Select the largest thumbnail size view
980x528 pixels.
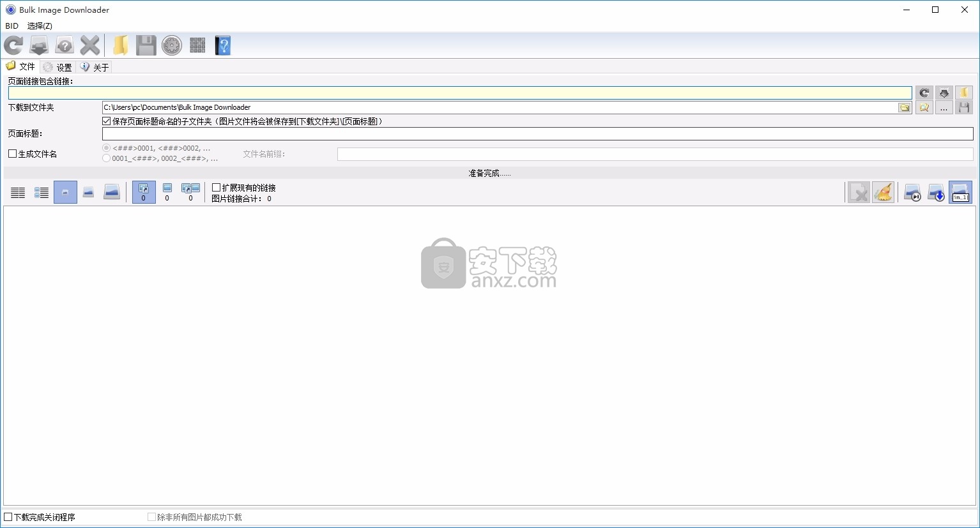(x=112, y=192)
